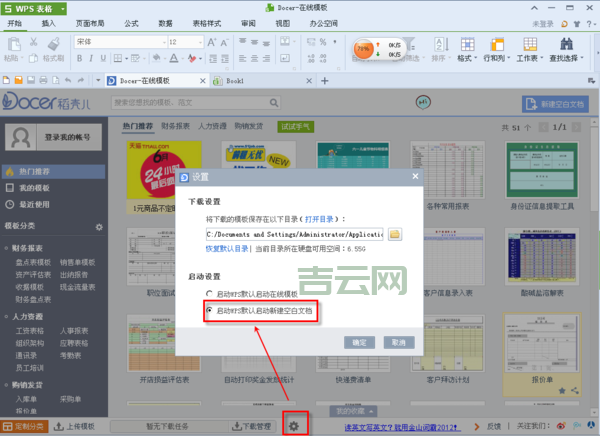
Task: Click the fill color bucket swatch
Action: coord(156,58)
